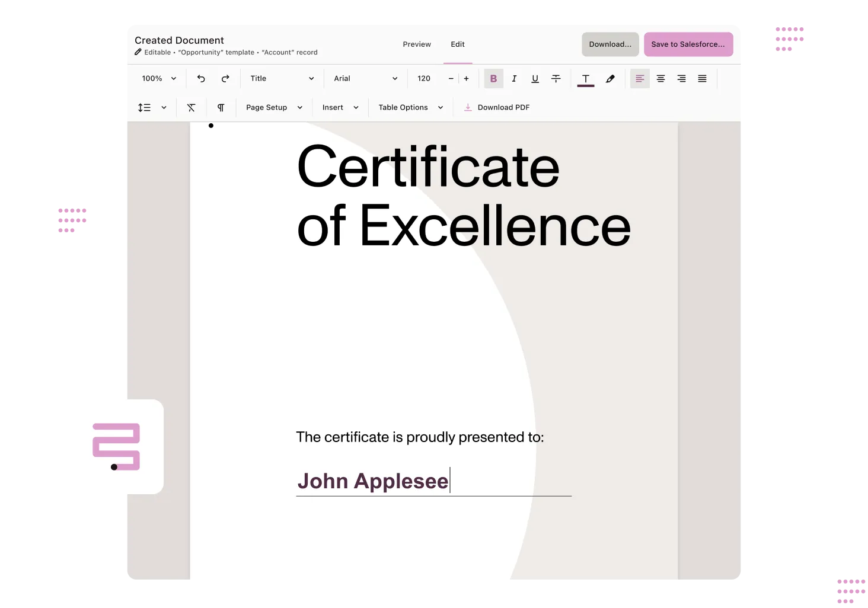Apply strikethrough formatting
868x608 pixels.
pyautogui.click(x=556, y=79)
